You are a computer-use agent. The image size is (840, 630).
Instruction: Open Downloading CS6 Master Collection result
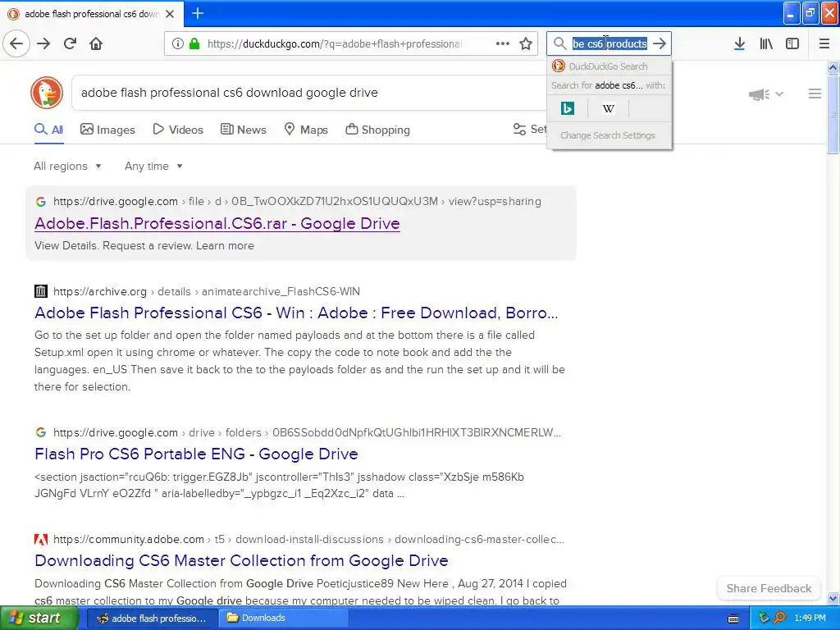point(241,560)
